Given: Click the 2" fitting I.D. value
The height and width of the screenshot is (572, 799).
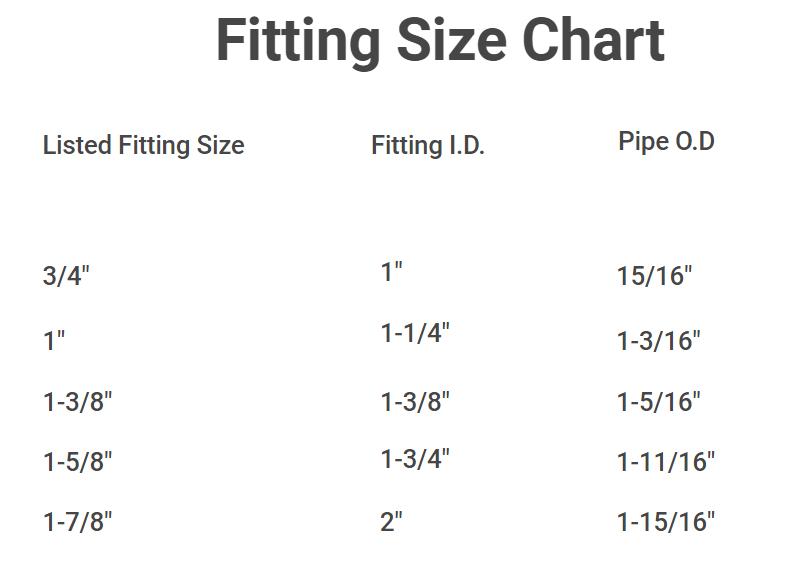Looking at the screenshot, I should coord(391,521).
